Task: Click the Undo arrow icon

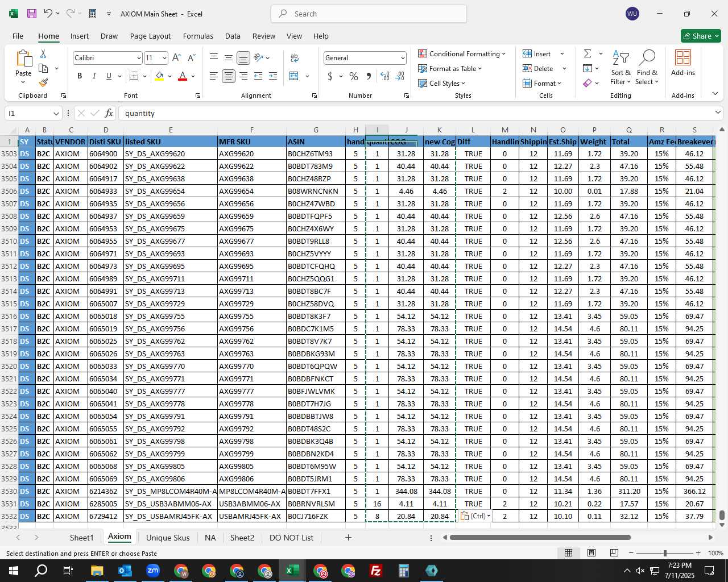Action: point(48,14)
